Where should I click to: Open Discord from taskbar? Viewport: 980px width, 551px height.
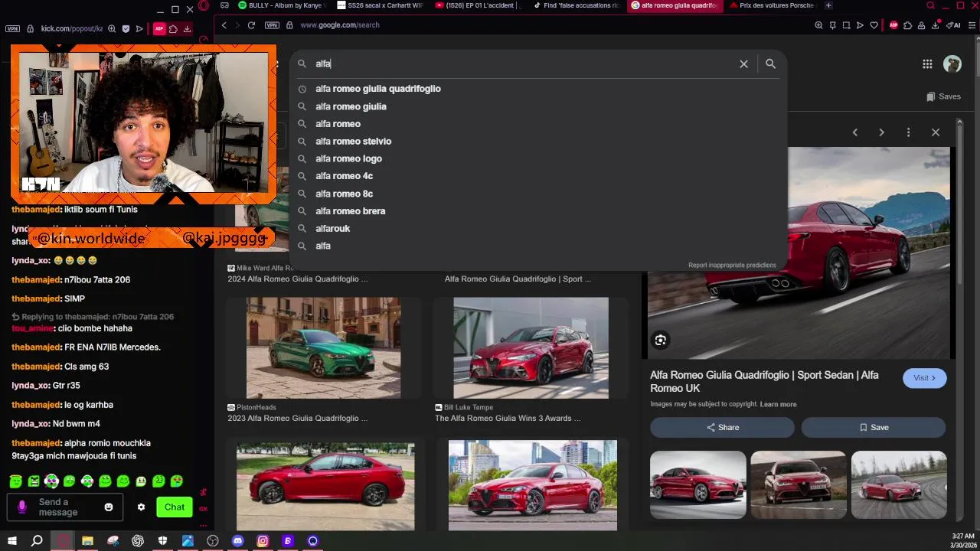pyautogui.click(x=237, y=541)
